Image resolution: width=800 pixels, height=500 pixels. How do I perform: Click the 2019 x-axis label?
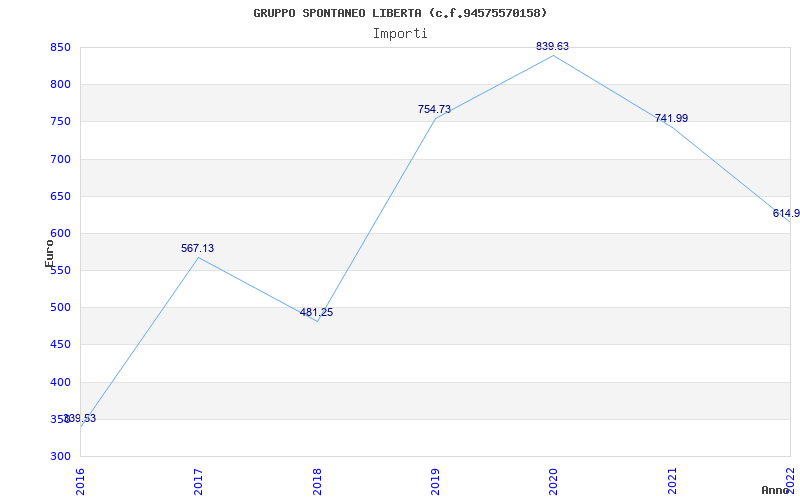pyautogui.click(x=435, y=481)
